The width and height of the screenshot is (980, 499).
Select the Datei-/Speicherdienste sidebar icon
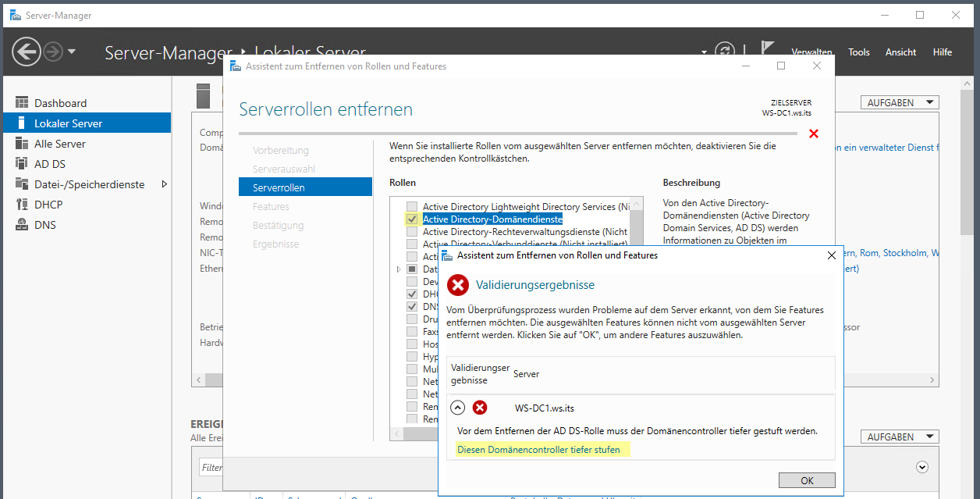pyautogui.click(x=21, y=184)
